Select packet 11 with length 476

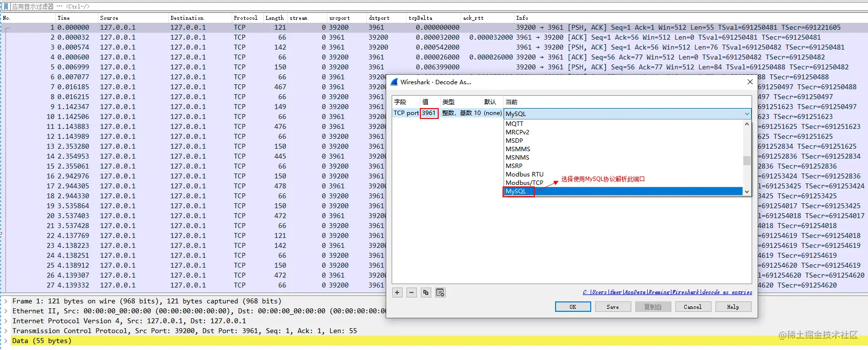coord(193,126)
